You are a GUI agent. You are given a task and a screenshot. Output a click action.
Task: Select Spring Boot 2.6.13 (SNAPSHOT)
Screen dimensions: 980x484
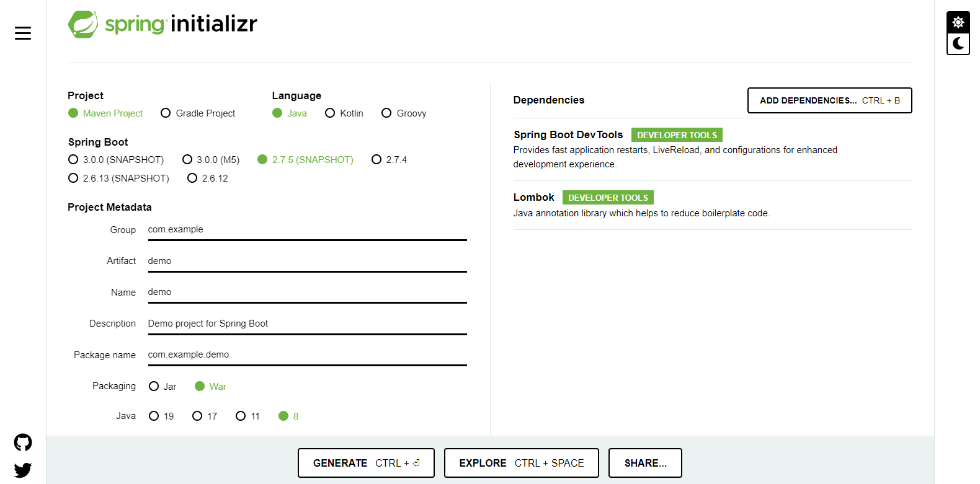point(118,178)
